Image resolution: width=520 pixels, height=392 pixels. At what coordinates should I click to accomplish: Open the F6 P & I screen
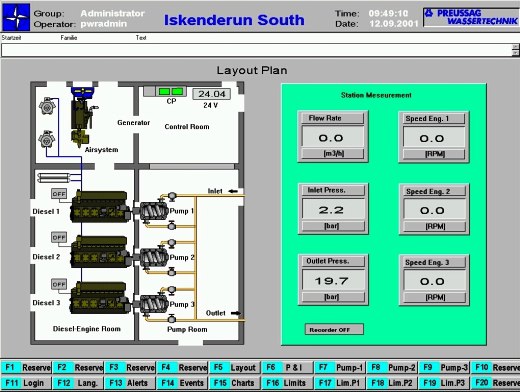pos(287,368)
